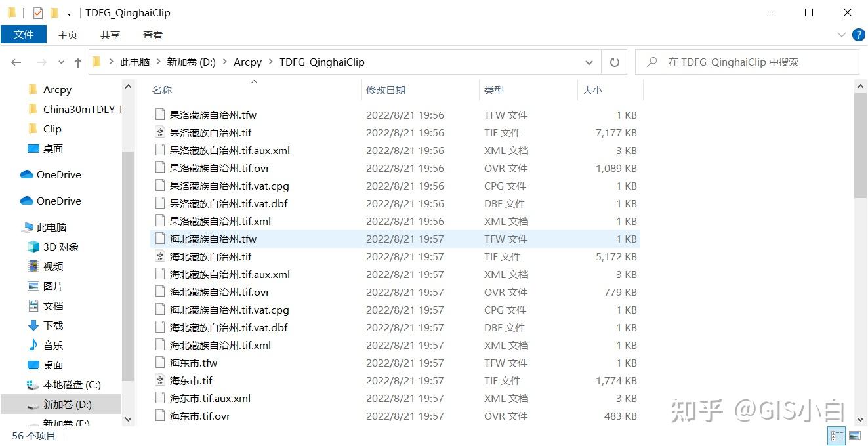Switch to details view in the status bar

pos(837,436)
